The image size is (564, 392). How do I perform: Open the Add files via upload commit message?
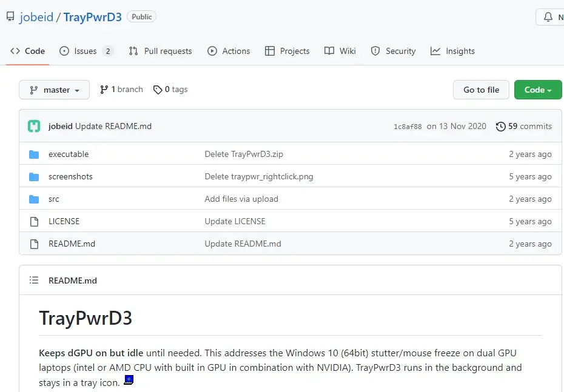click(241, 199)
